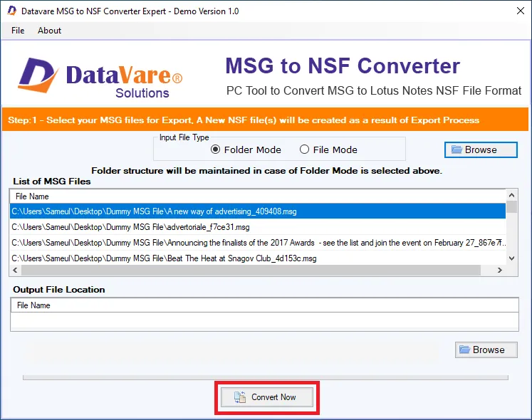Close the converter window
This screenshot has height=420, width=532.
pyautogui.click(x=521, y=11)
